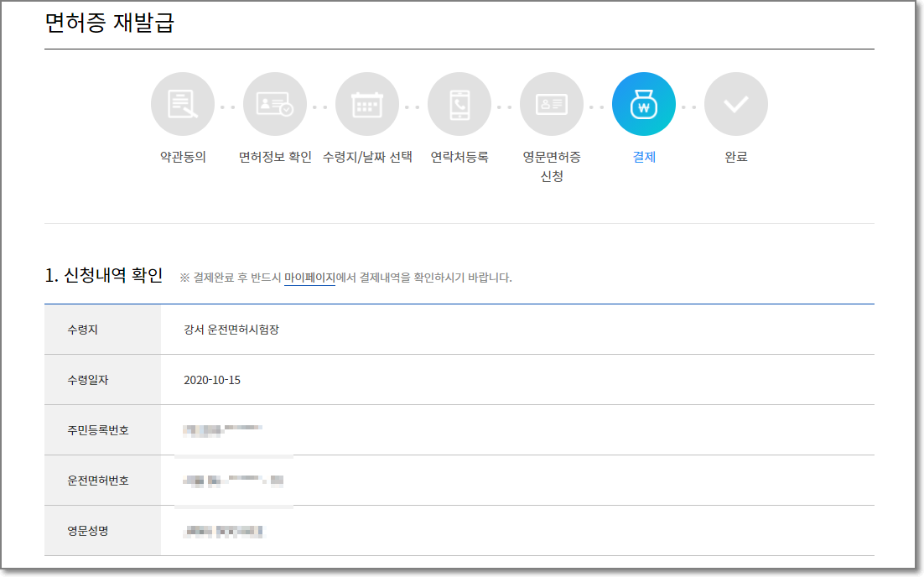Click the 영문성명 row header cell
This screenshot has height=577, width=924.
click(x=102, y=531)
